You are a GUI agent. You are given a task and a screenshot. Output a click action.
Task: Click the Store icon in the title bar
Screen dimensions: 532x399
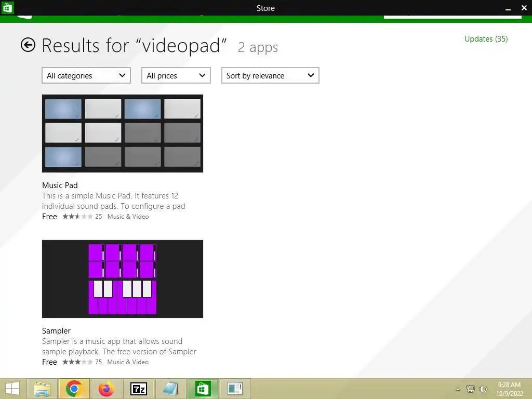click(7, 7)
